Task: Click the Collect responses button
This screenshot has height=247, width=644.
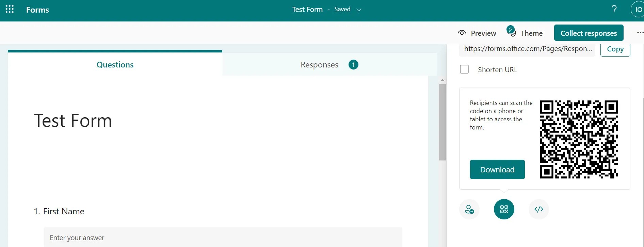Action: tap(589, 33)
